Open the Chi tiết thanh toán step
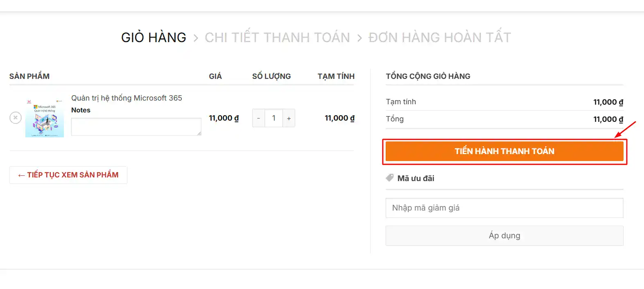Screen dimensions: 644x289 click(x=277, y=38)
